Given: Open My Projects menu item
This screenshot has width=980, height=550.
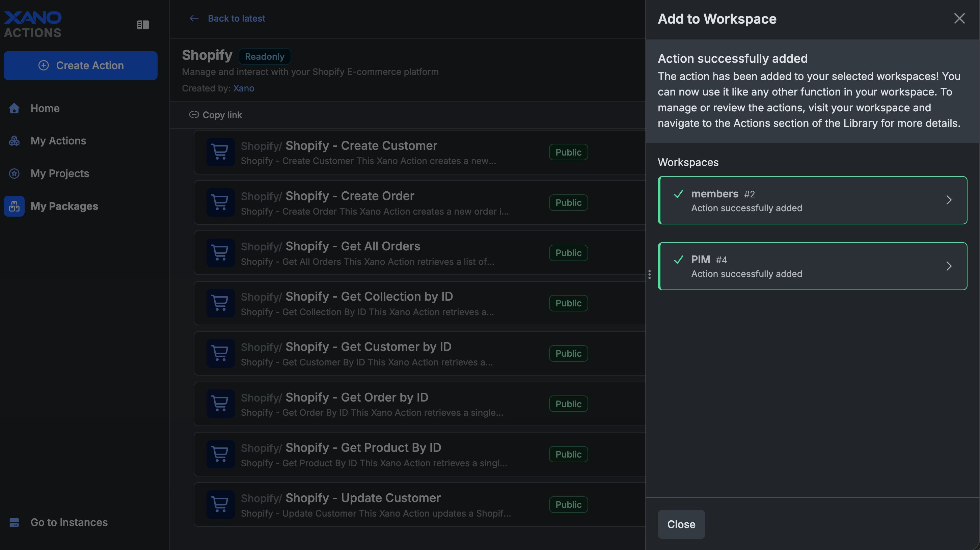Looking at the screenshot, I should [60, 173].
